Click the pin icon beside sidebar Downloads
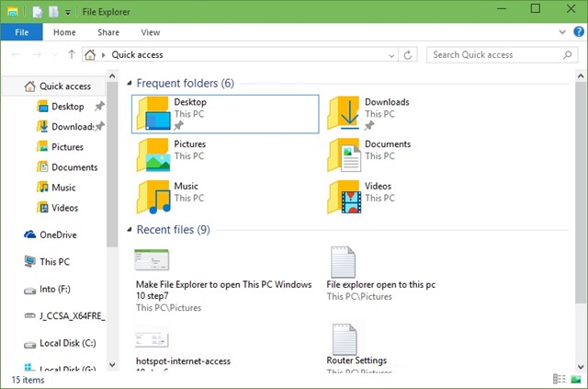This screenshot has width=588, height=389. (x=99, y=127)
